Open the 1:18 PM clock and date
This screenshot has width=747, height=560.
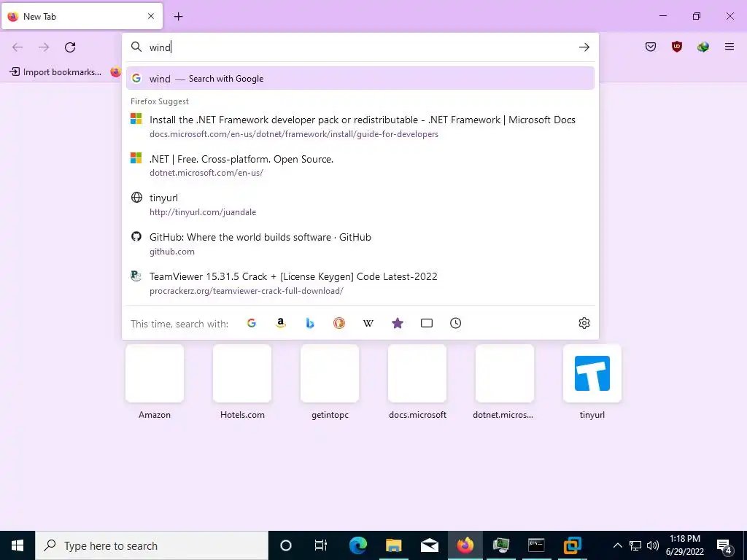tap(684, 545)
